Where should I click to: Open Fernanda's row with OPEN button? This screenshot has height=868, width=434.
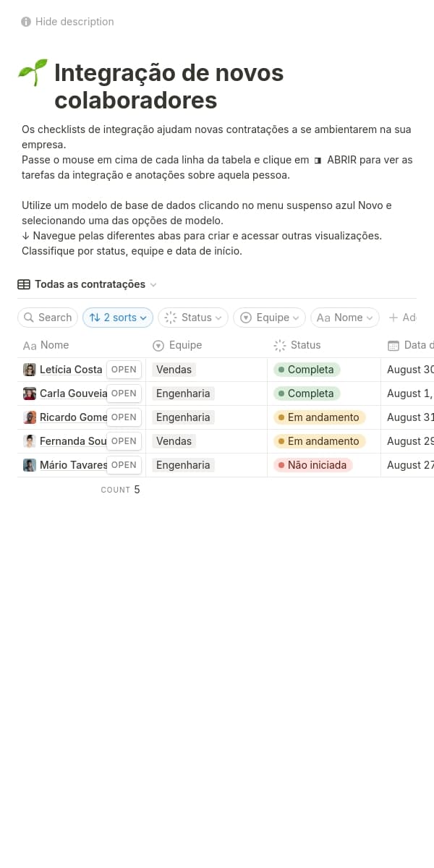[x=124, y=441]
